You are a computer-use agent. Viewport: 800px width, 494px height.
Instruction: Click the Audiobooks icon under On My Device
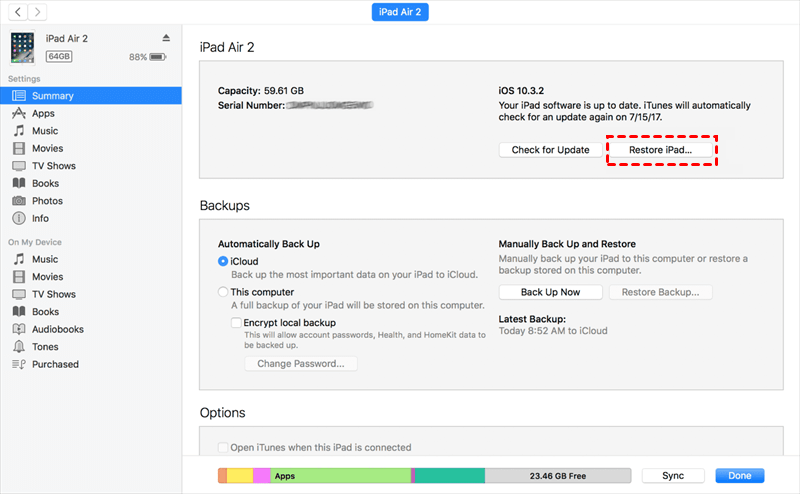coord(19,329)
